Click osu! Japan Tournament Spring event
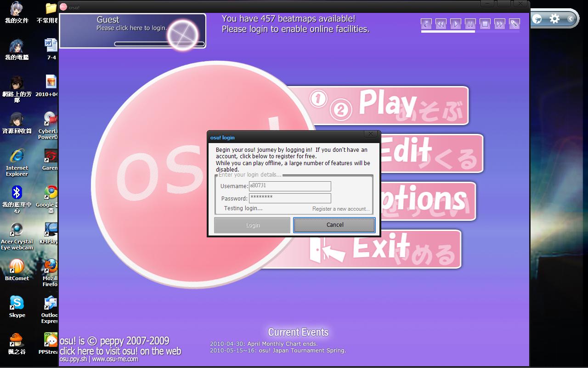 pos(278,351)
